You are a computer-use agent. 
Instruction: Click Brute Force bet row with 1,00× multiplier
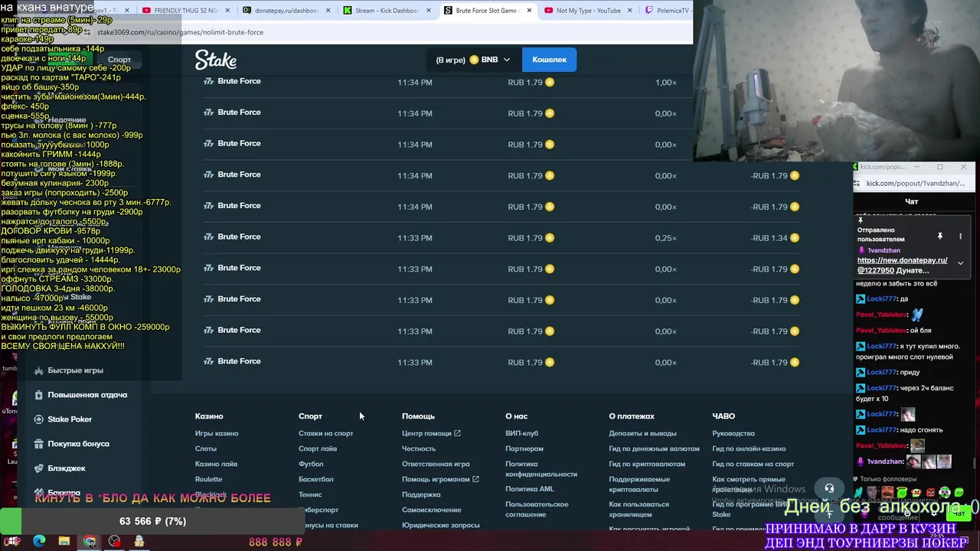tap(501, 82)
